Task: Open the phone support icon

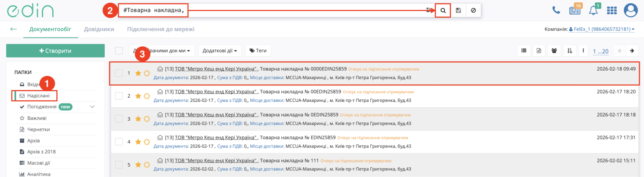Action: (x=556, y=10)
